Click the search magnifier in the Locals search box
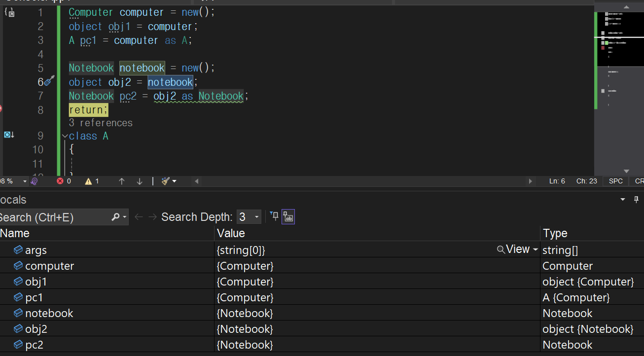644x356 pixels. click(x=115, y=216)
